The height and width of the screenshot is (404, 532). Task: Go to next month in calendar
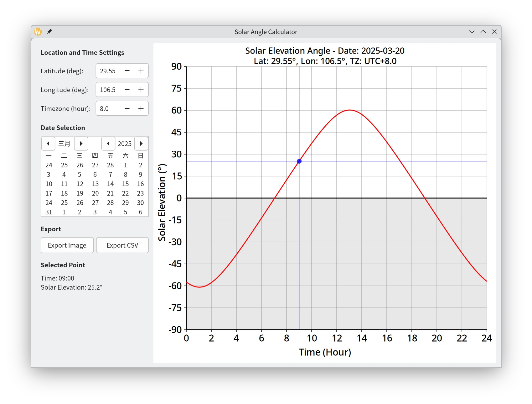81,144
